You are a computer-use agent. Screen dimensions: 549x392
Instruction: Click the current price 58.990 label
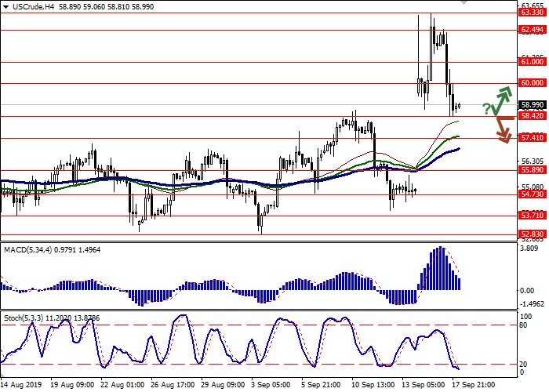tap(532, 104)
